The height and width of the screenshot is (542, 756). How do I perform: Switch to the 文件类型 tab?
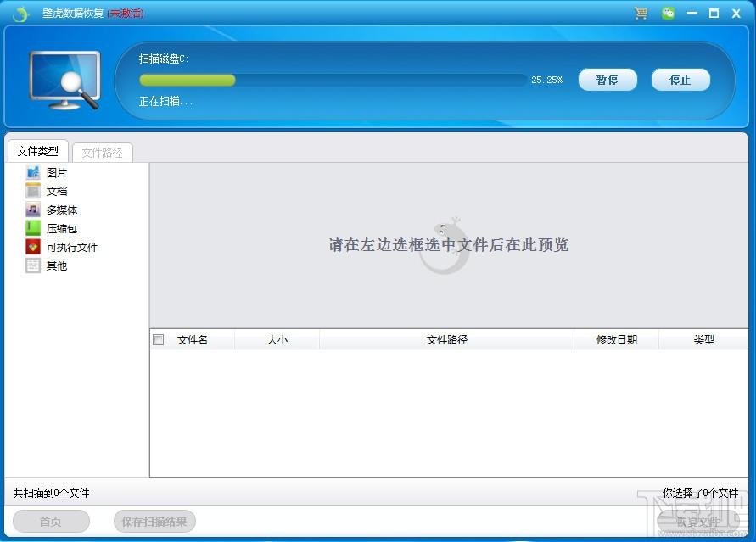37,151
